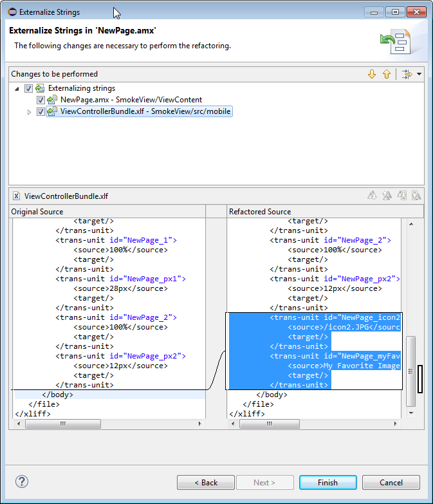This screenshot has height=504, width=433.
Task: Select the Externalizing strings tree item
Action: (82, 88)
